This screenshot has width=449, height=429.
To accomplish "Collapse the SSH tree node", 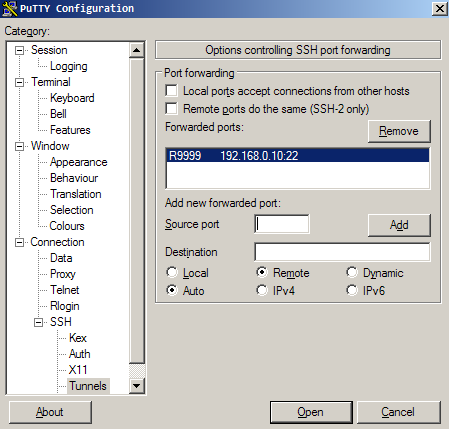I will 39,322.
